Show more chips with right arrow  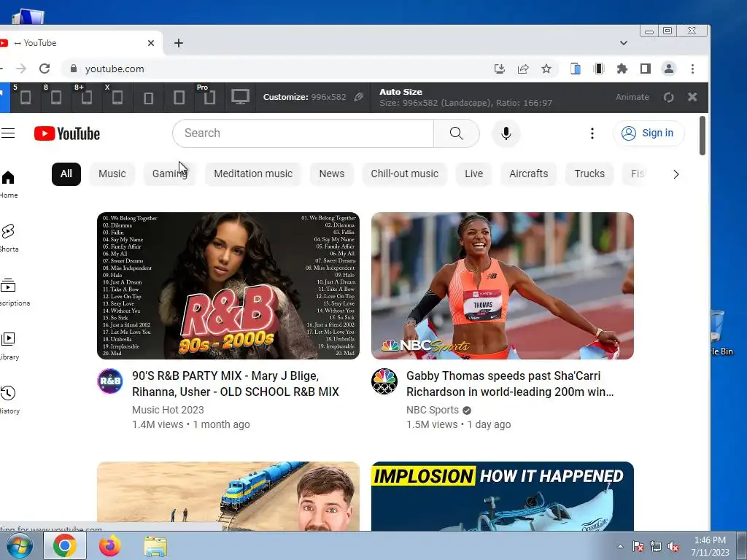pyautogui.click(x=676, y=174)
